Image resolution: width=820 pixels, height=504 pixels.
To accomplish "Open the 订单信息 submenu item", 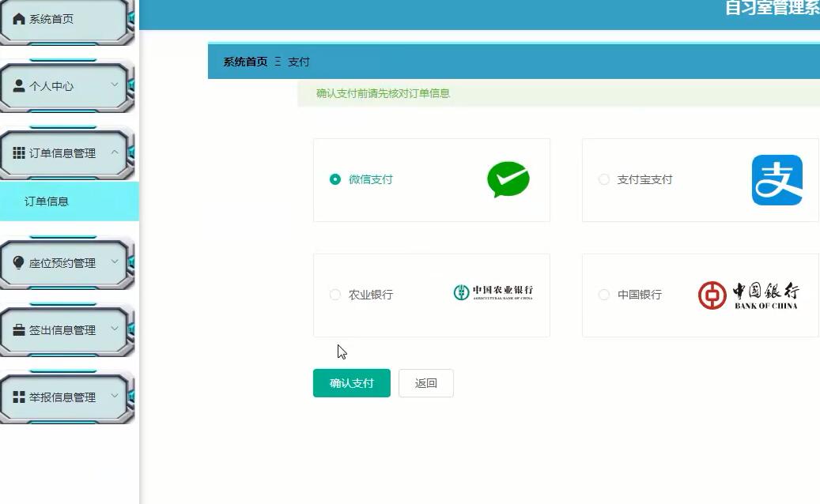I will point(69,201).
